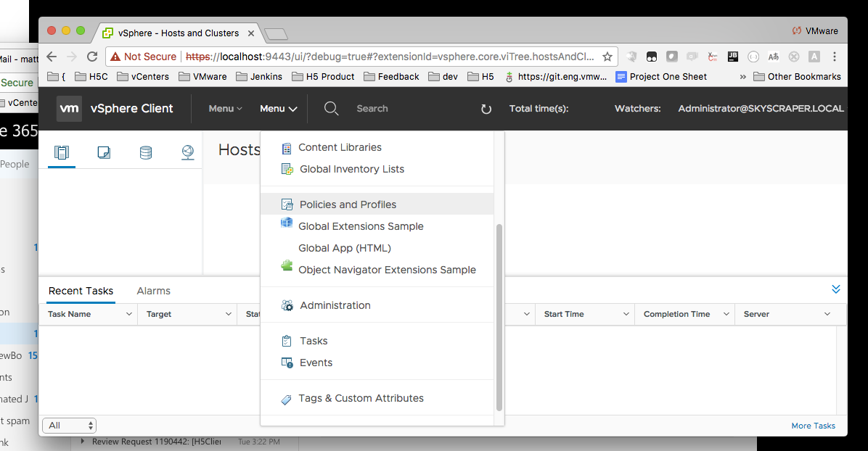Open the All filter combo box

[69, 426]
